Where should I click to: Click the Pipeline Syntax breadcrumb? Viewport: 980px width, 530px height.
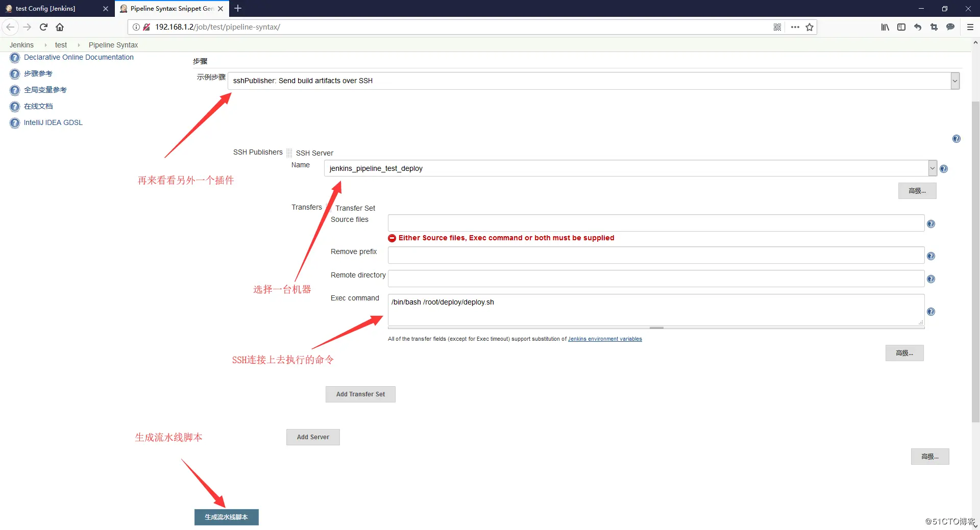coord(113,45)
